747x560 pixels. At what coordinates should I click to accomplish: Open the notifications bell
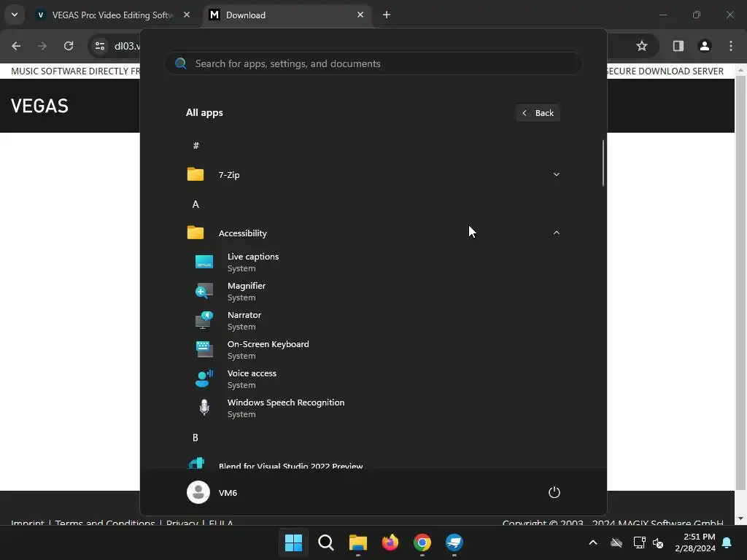[x=727, y=542]
